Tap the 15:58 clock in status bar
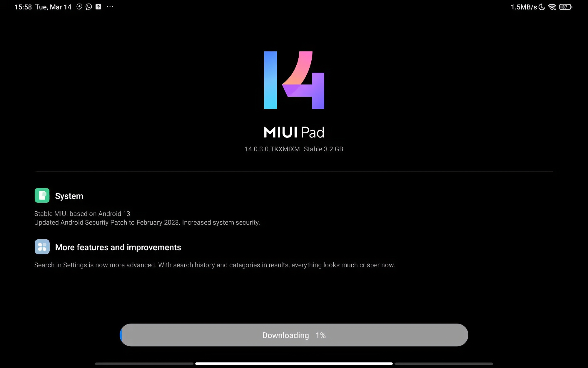 coord(23,7)
